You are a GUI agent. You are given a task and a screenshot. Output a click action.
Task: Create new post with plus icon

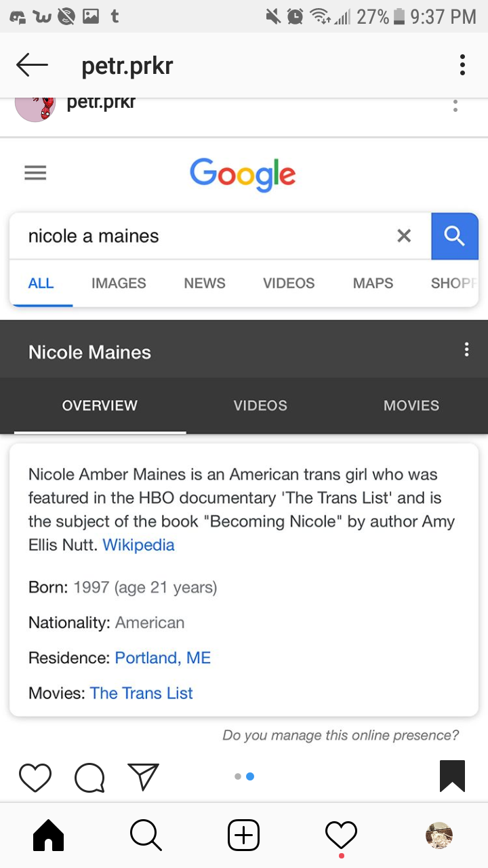[x=243, y=835]
